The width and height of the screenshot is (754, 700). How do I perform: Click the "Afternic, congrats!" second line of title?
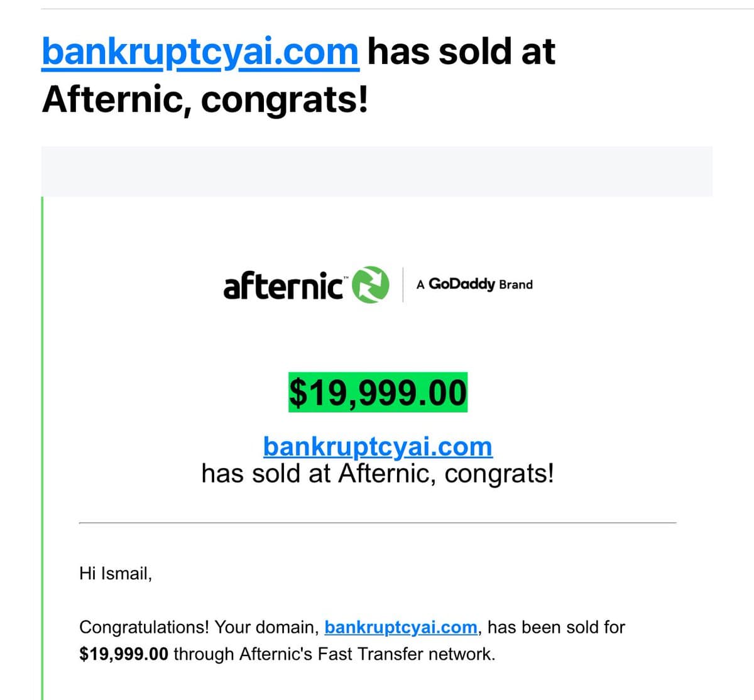[x=205, y=100]
